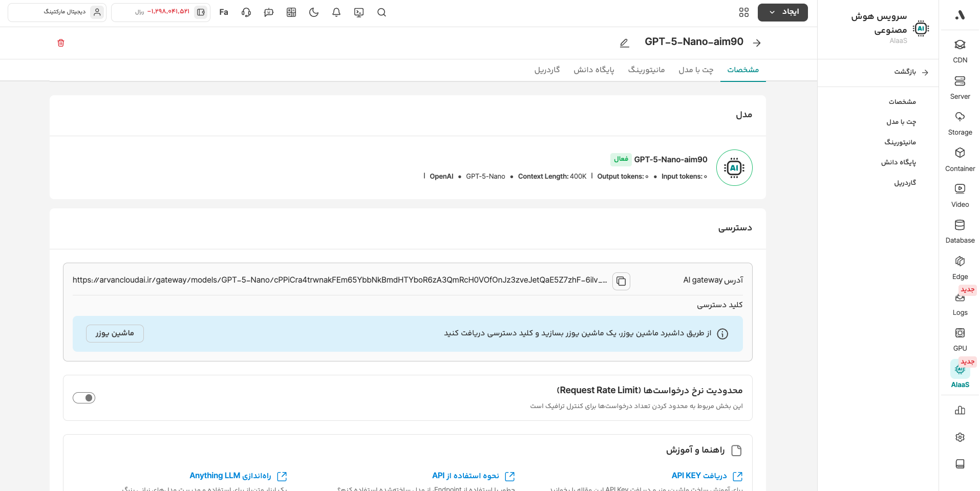Viewport: 980px width, 491px height.
Task: Open the support headset icon
Action: click(x=246, y=12)
